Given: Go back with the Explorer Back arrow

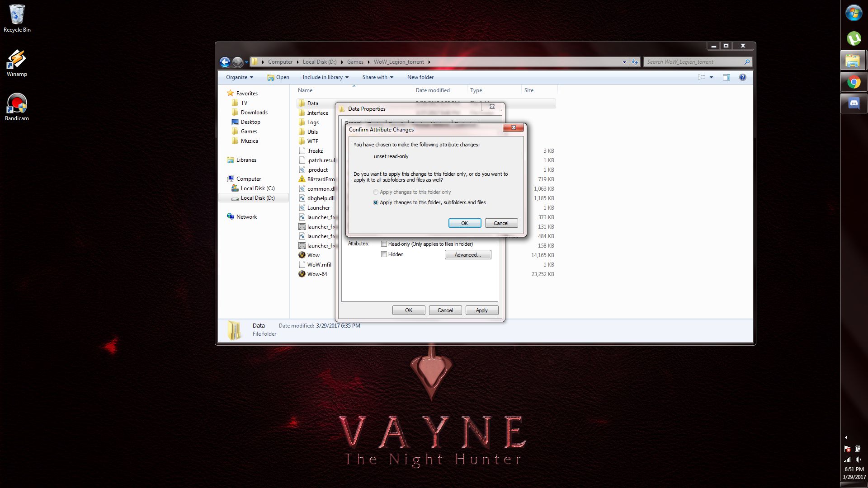Looking at the screenshot, I should tap(225, 62).
